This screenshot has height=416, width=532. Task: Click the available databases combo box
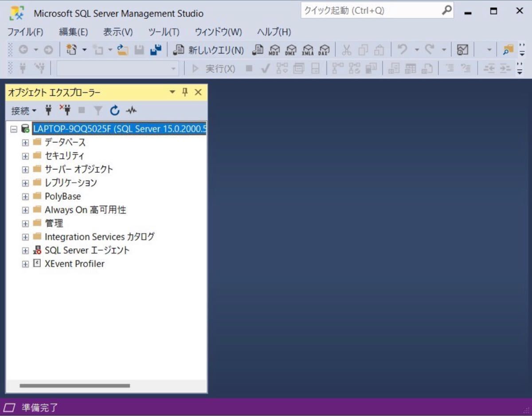tap(117, 69)
